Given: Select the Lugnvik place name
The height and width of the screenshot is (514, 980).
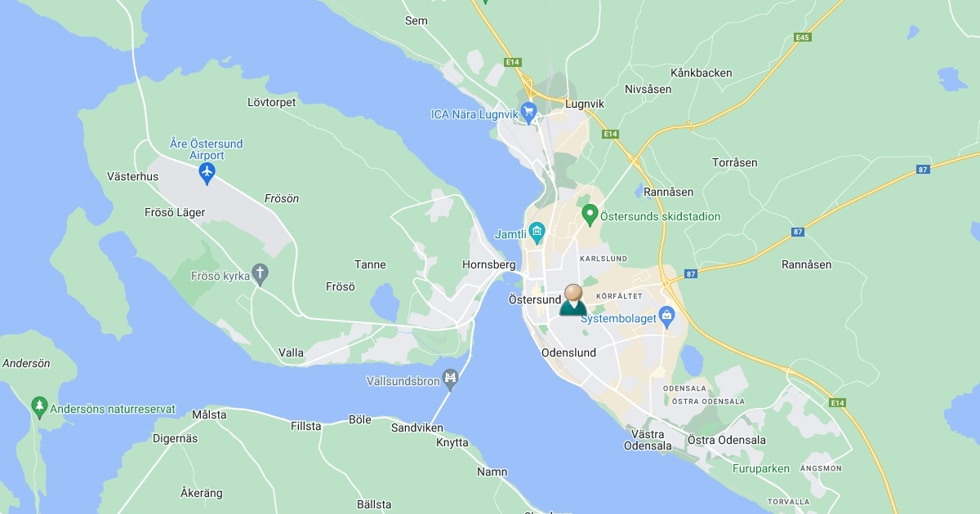Looking at the screenshot, I should pyautogui.click(x=585, y=104).
